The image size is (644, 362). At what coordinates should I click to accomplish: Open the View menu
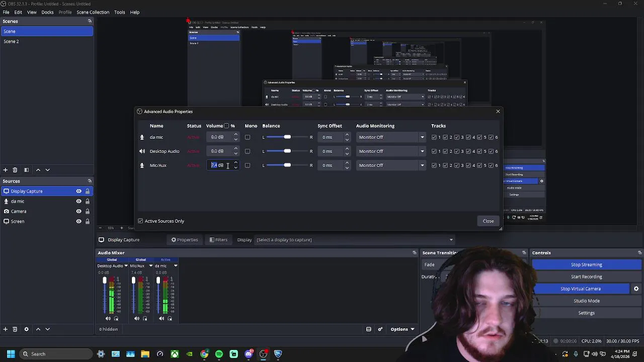pyautogui.click(x=32, y=12)
